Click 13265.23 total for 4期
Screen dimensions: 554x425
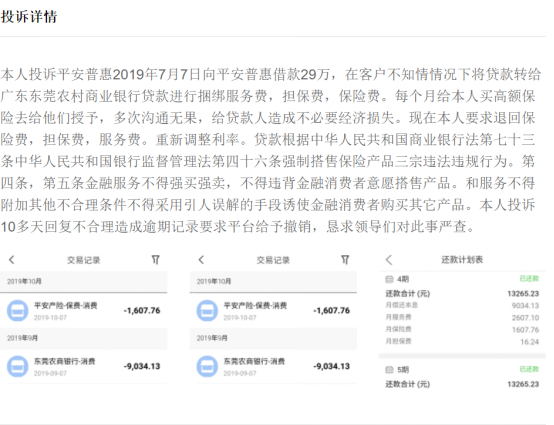point(523,294)
